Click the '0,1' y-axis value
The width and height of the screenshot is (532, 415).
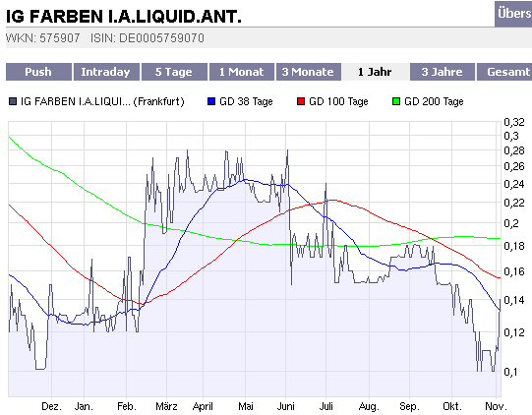pyautogui.click(x=510, y=372)
